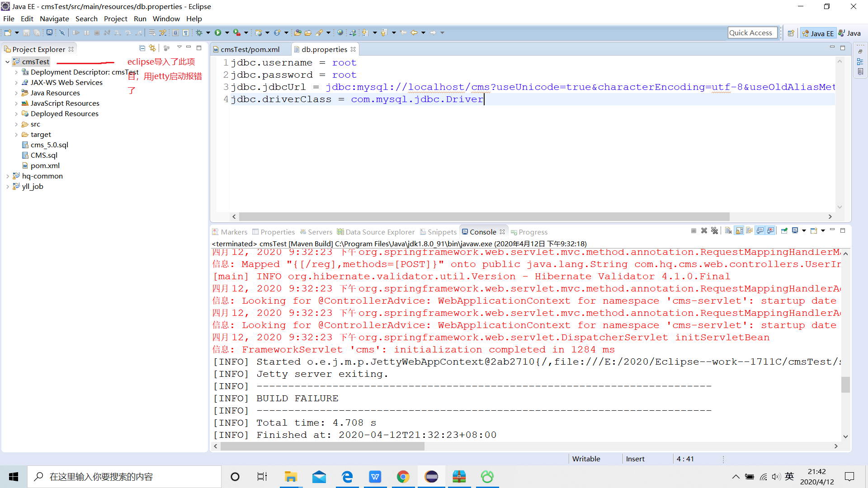Screen dimensions: 868x488
Task: Click the Open Web Browser globe icon
Action: pyautogui.click(x=340, y=33)
